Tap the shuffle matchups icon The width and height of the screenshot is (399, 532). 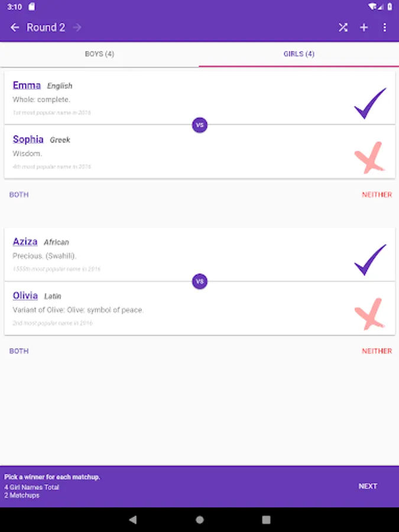pyautogui.click(x=343, y=28)
